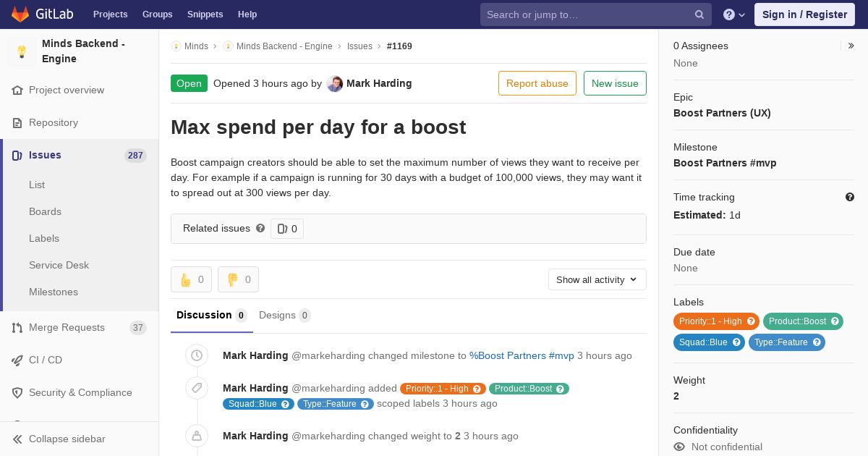Click the Report abuse button
The height and width of the screenshot is (456, 868).
coord(537,83)
